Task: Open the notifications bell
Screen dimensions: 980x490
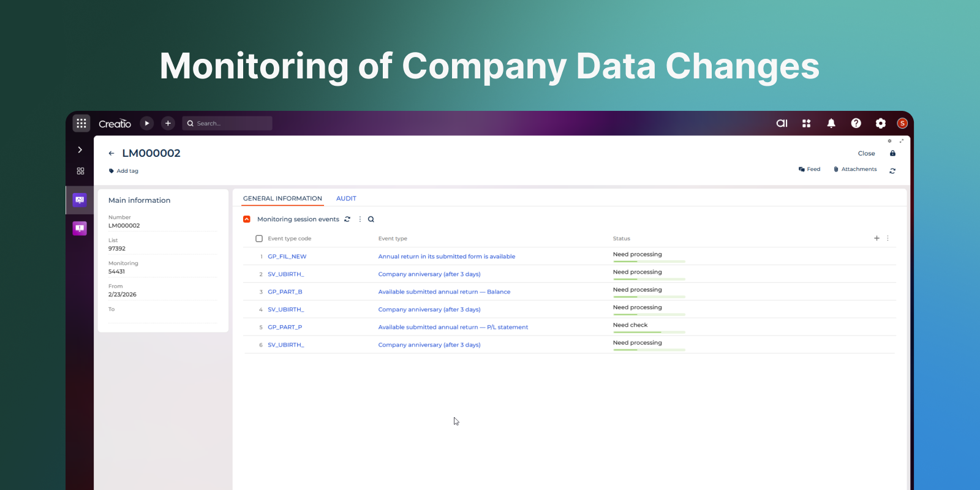Action: click(x=831, y=123)
